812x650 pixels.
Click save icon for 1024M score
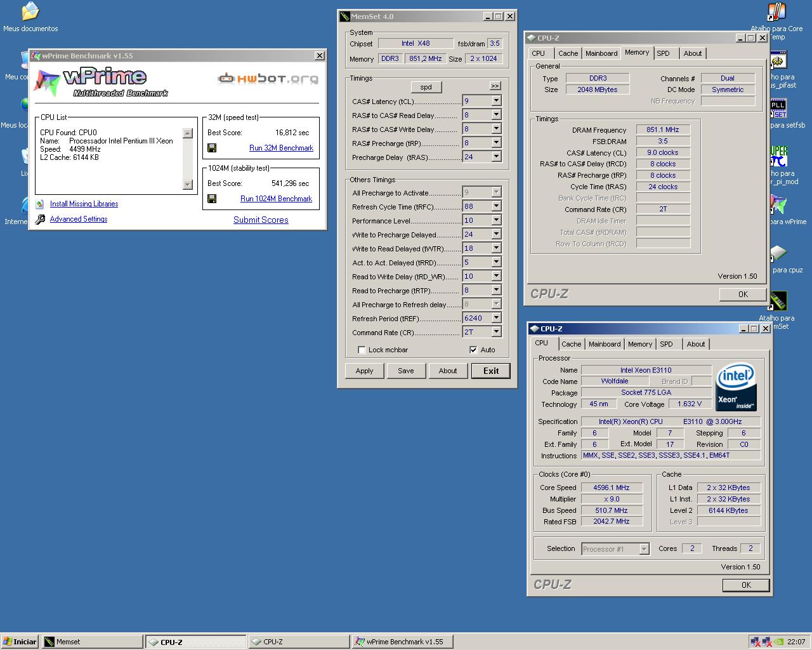click(212, 199)
